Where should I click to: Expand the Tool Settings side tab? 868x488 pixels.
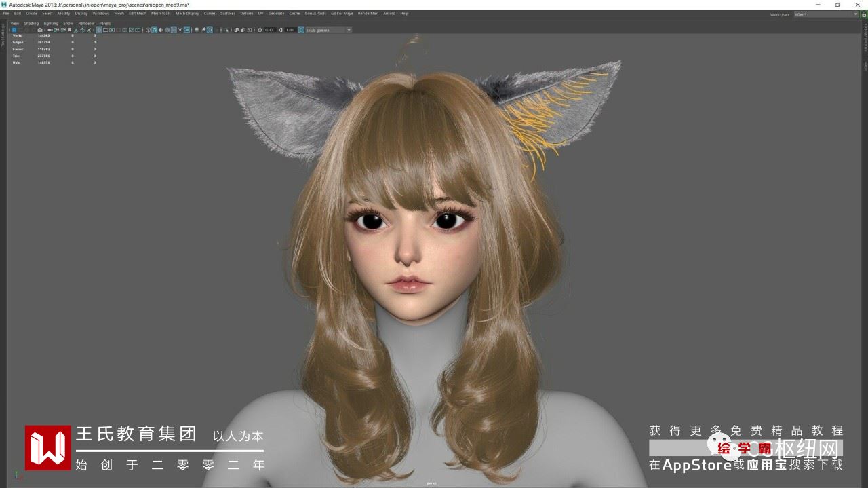point(3,36)
